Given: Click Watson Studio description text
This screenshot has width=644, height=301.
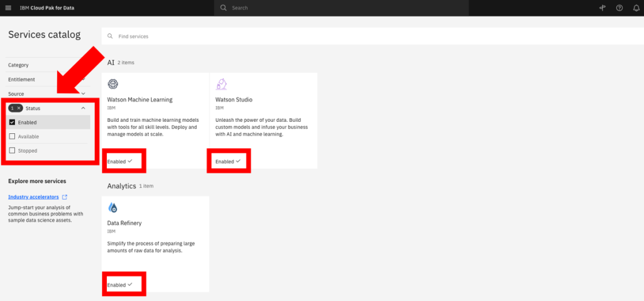Looking at the screenshot, I should (x=262, y=128).
